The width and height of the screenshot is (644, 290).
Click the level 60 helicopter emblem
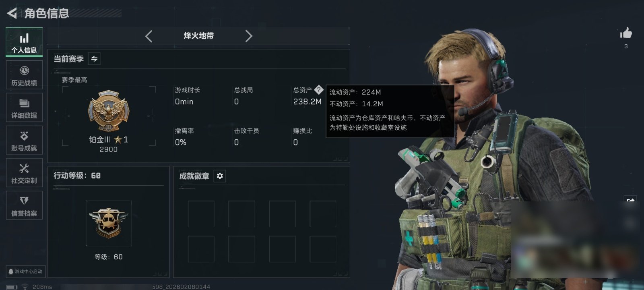[109, 223]
